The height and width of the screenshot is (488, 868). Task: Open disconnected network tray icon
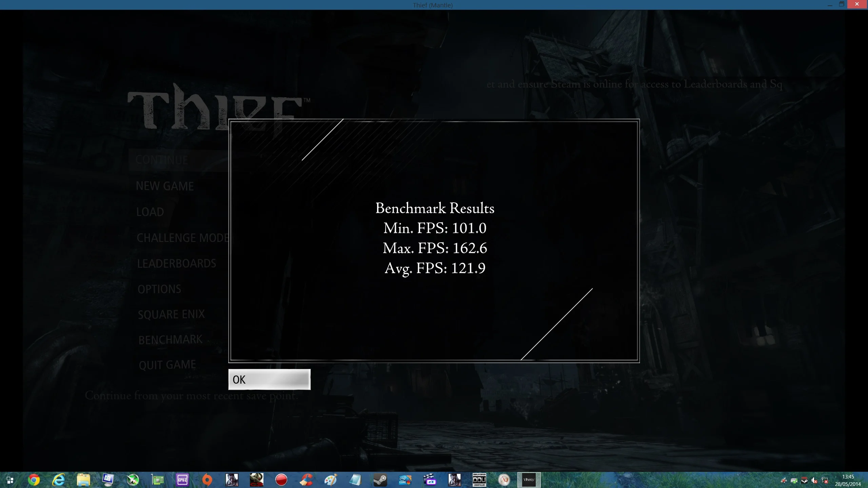(825, 480)
